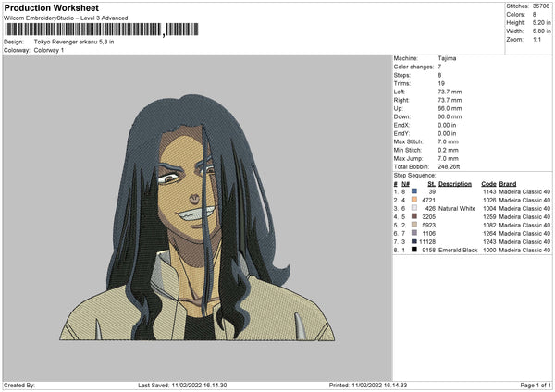555x392 pixels.
Task: Click the Emerald Black 1000 color swatch
Action: (414, 250)
